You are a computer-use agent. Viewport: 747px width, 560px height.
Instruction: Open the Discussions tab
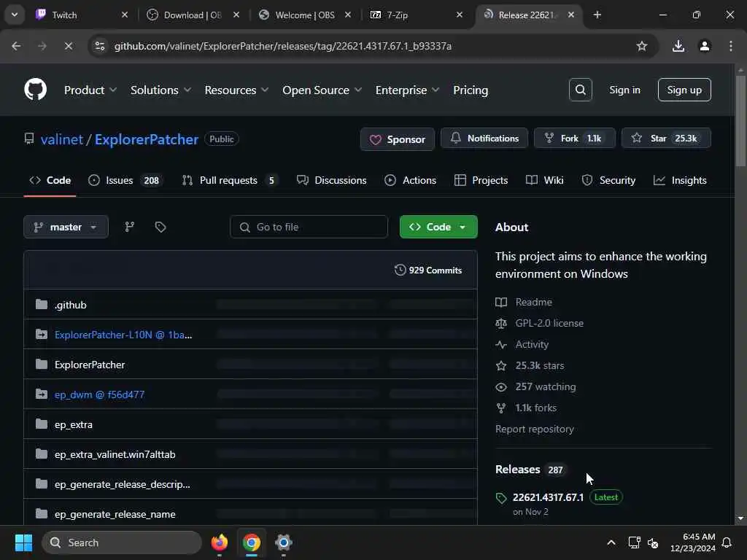pyautogui.click(x=332, y=180)
